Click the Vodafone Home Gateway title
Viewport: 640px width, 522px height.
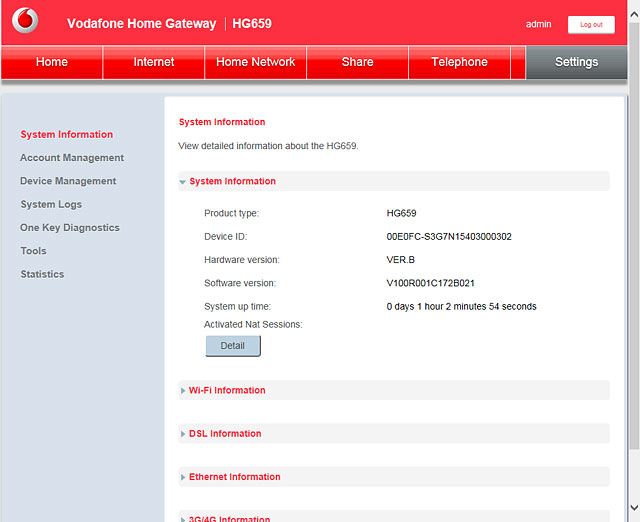(141, 23)
